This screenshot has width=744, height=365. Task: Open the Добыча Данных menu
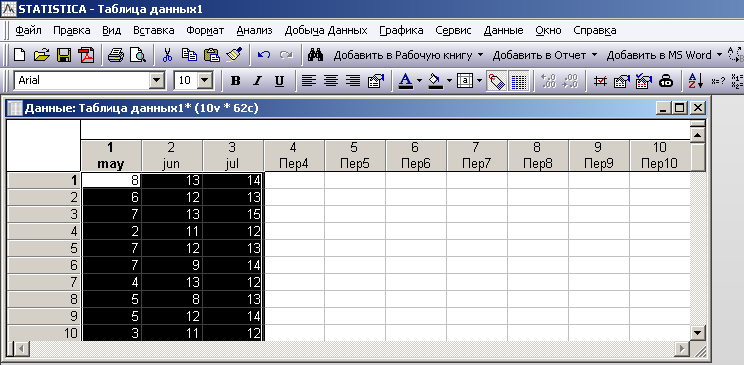click(x=326, y=30)
